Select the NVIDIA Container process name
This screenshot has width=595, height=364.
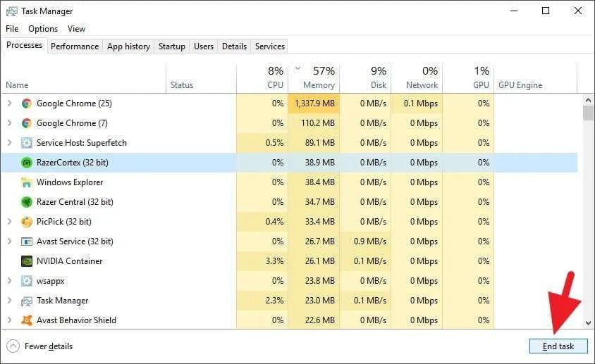coord(70,261)
